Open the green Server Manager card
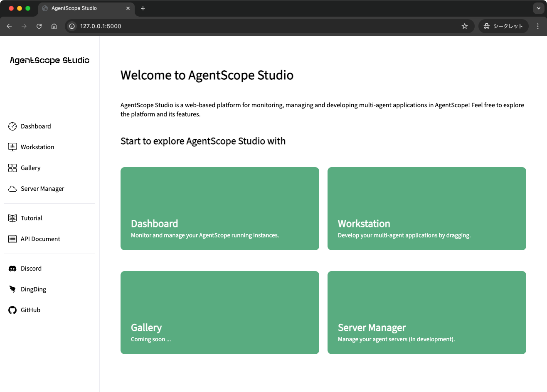 coord(427,313)
